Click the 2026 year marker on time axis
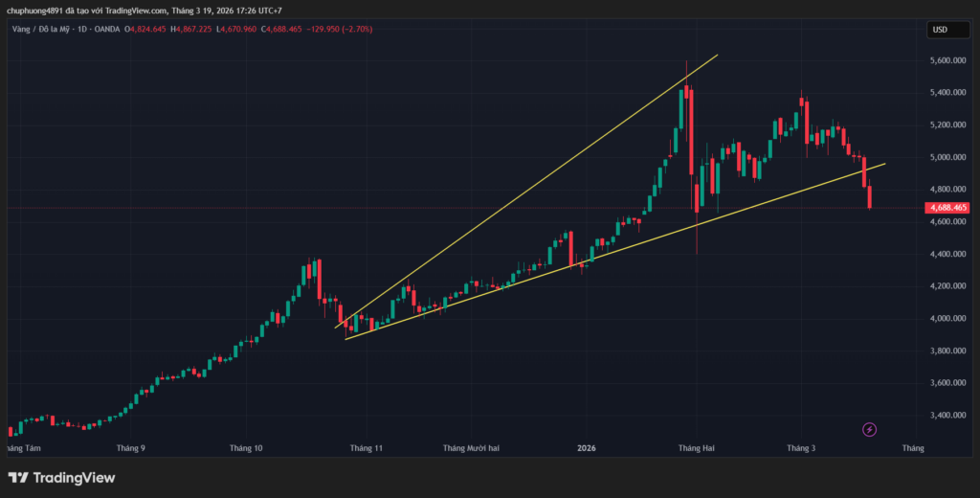This screenshot has height=498, width=980. coord(587,447)
